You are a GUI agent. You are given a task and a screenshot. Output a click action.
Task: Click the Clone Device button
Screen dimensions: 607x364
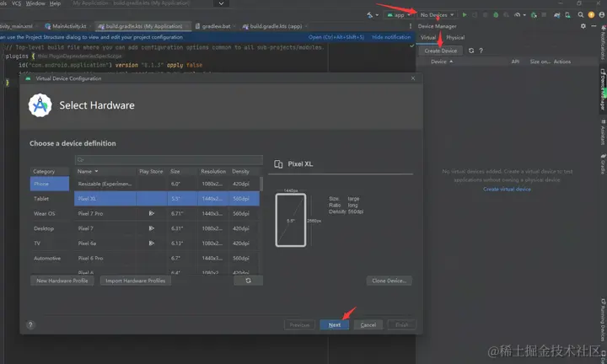[389, 281]
